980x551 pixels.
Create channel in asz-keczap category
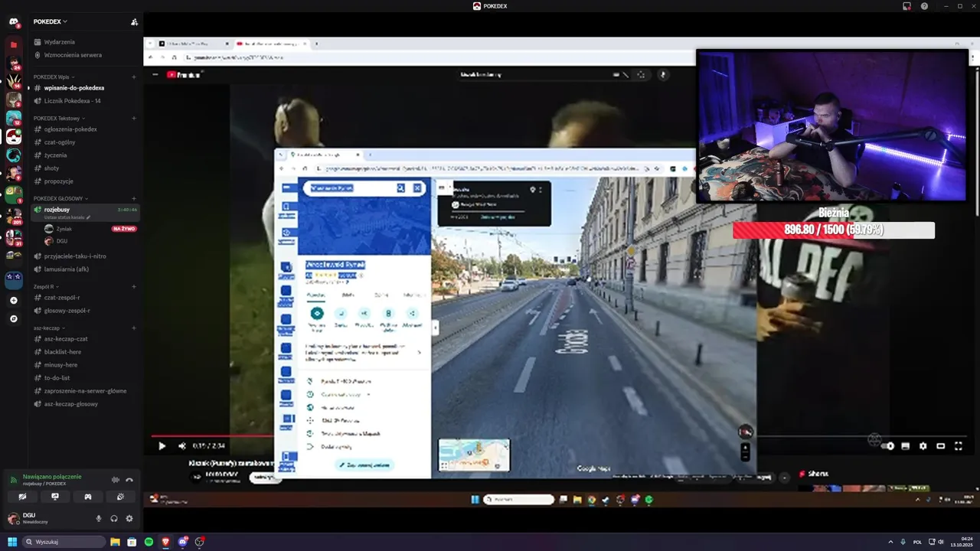pos(134,328)
